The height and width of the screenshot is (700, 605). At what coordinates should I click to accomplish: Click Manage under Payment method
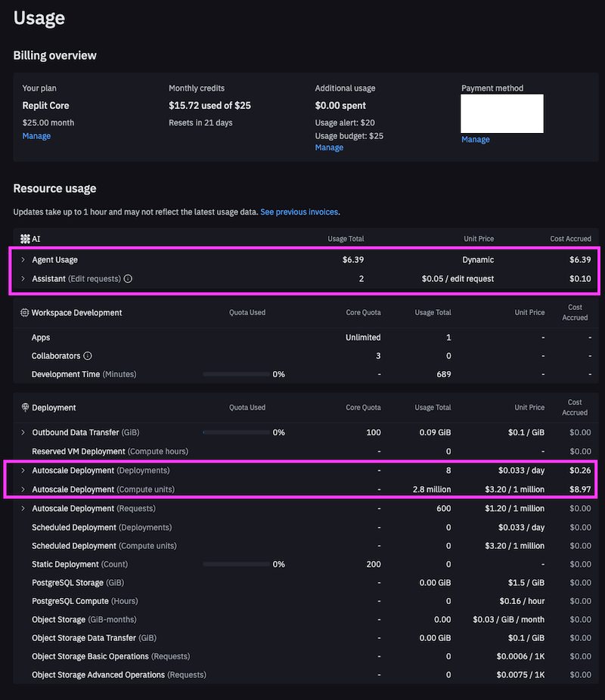[x=475, y=140]
